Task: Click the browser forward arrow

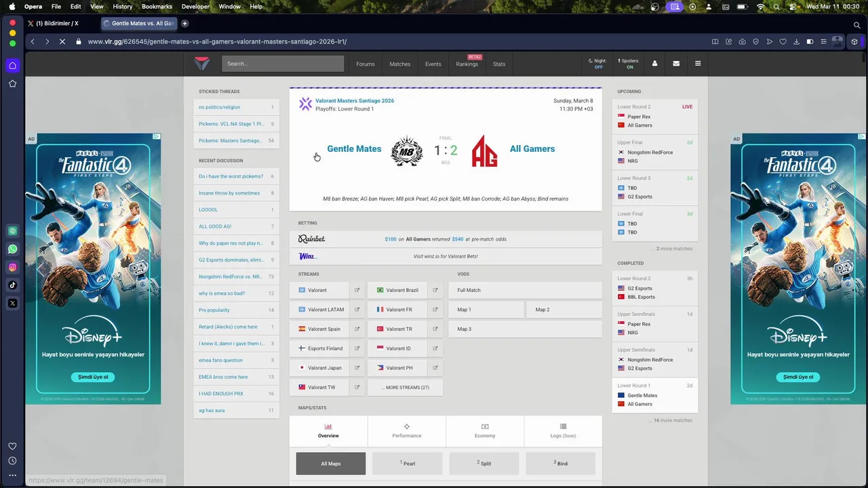Action: (47, 41)
